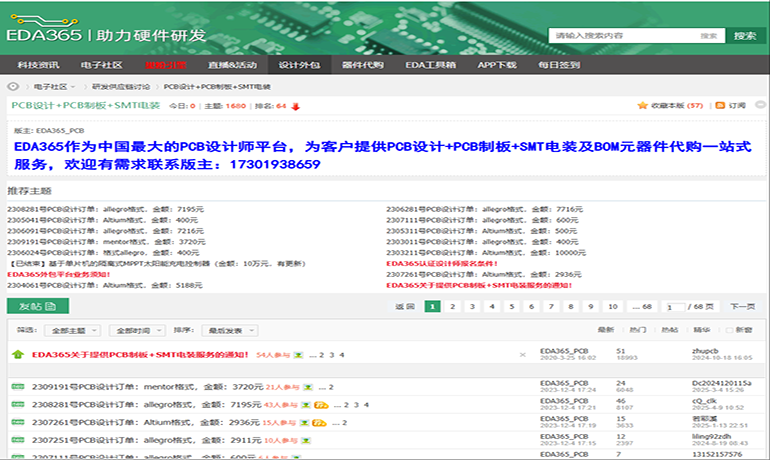Click the pinned-thread green arrow icon
This screenshot has height=460, width=770.
(x=17, y=354)
